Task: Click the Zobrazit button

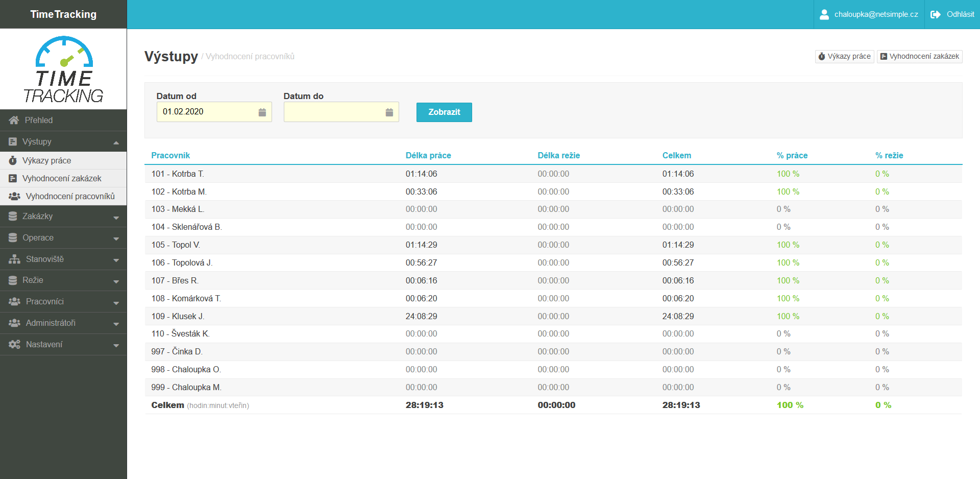Action: pyautogui.click(x=444, y=112)
